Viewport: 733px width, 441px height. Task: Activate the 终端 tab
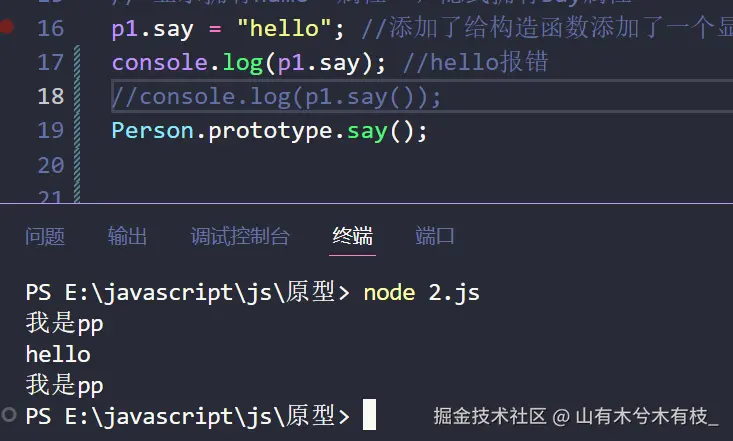tap(353, 236)
